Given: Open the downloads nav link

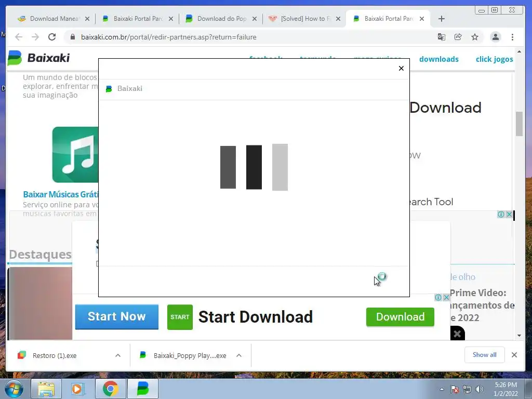Looking at the screenshot, I should pyautogui.click(x=438, y=59).
